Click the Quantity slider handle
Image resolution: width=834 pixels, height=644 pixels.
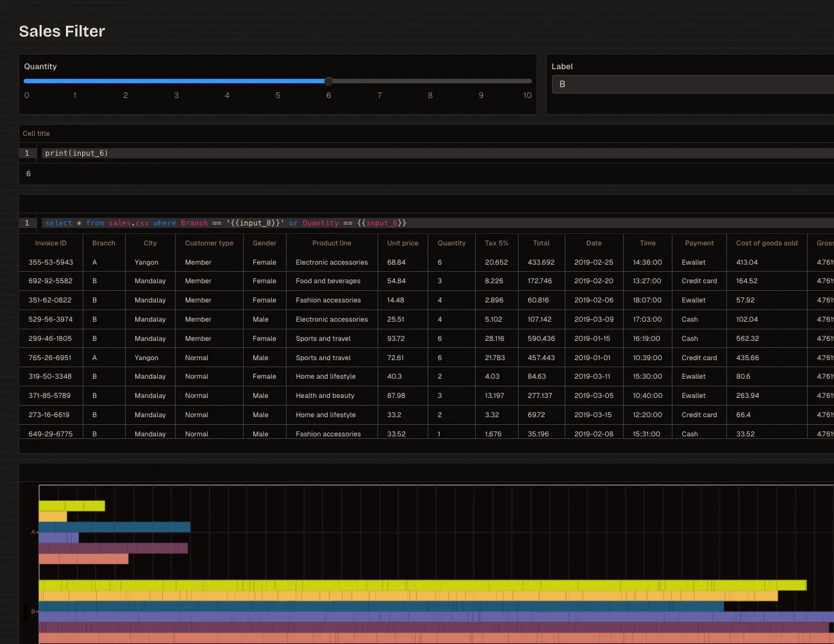click(x=328, y=81)
